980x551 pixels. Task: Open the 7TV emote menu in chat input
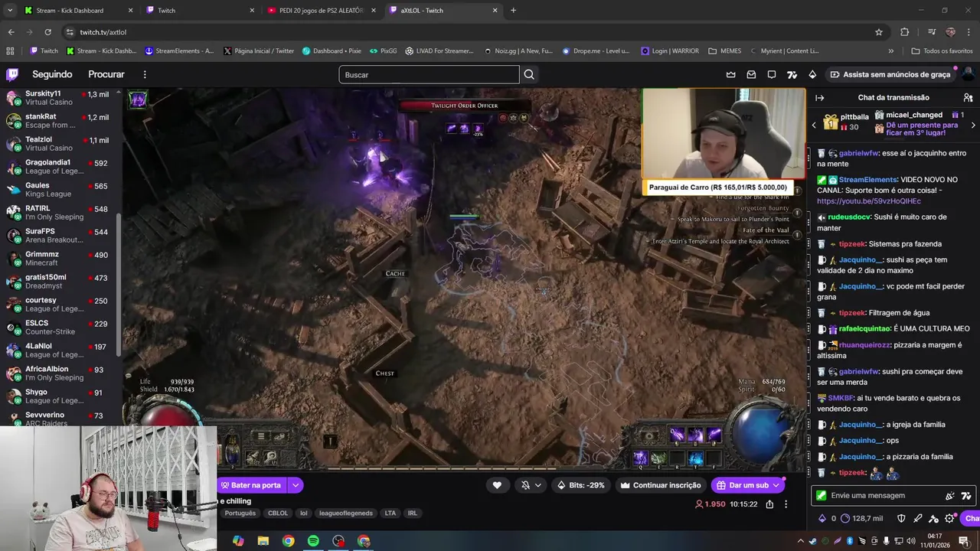966,495
